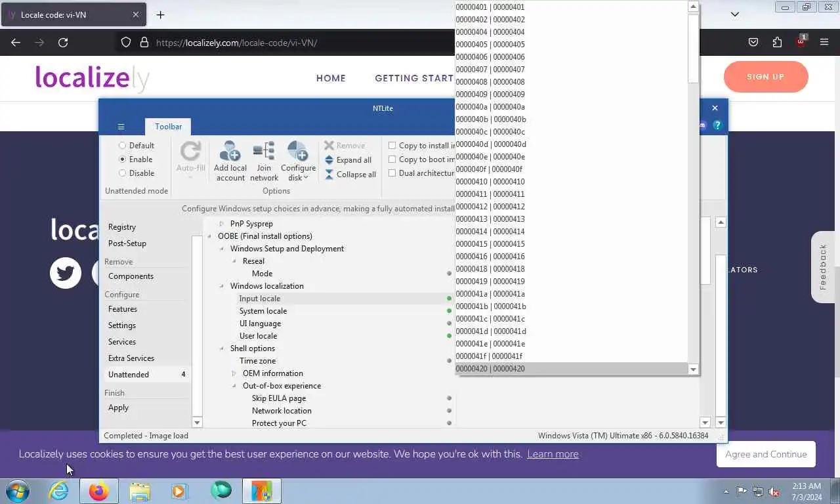The height and width of the screenshot is (504, 840).
Task: Collapse OOBE (Final install options) node
Action: click(210, 236)
